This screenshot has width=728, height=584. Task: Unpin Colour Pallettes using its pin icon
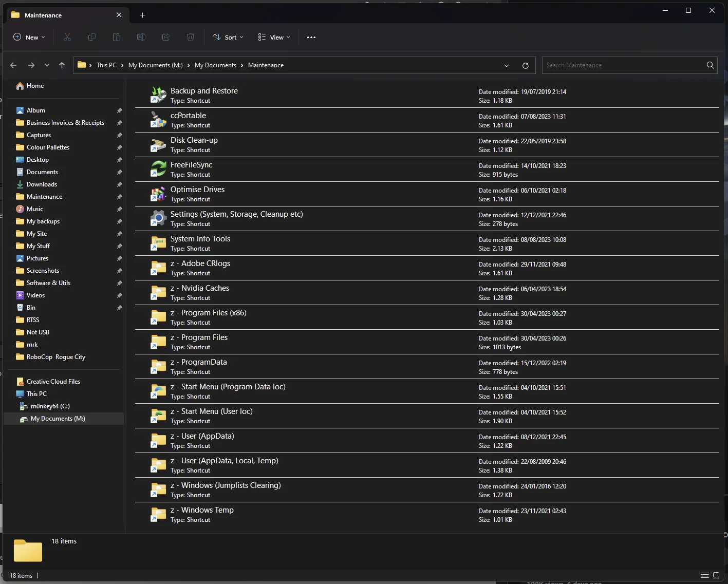pos(119,147)
